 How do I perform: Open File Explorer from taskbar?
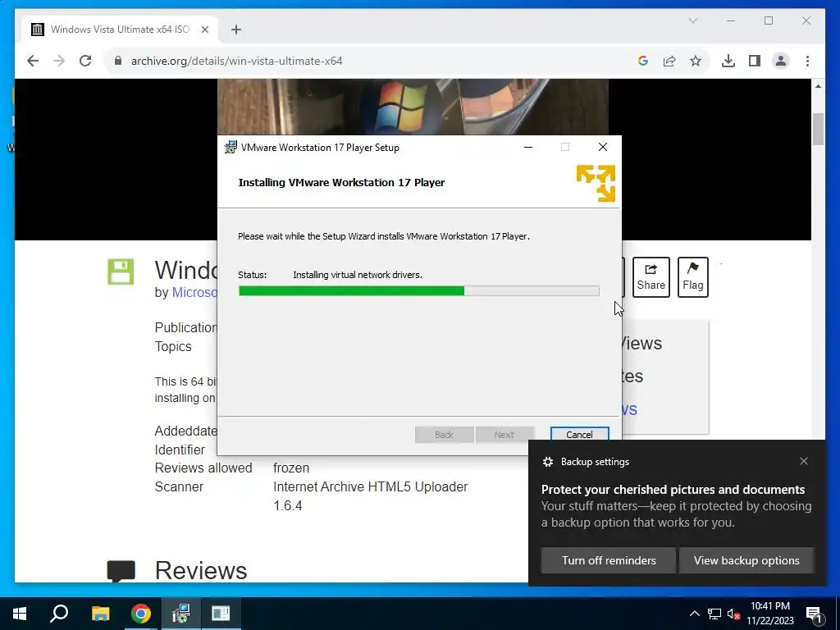point(100,614)
